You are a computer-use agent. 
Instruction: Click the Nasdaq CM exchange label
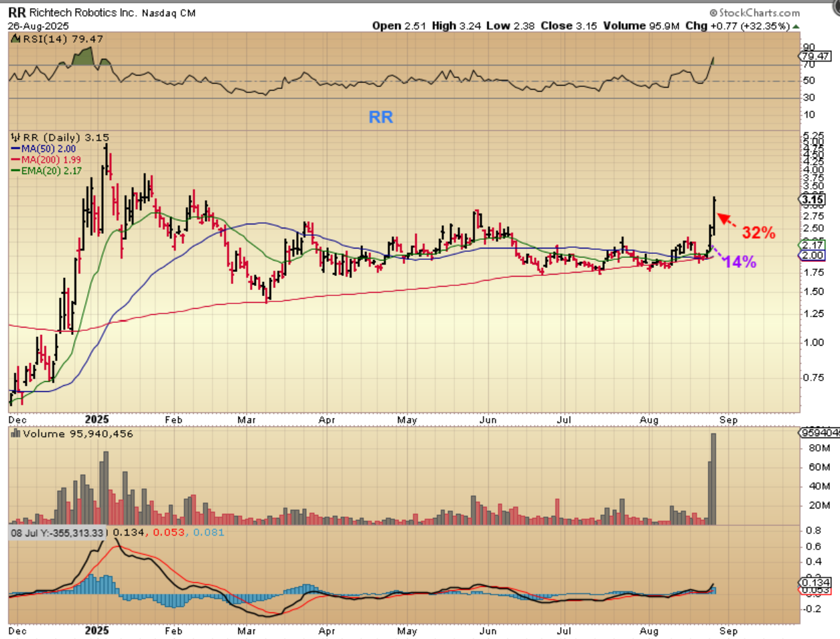169,13
